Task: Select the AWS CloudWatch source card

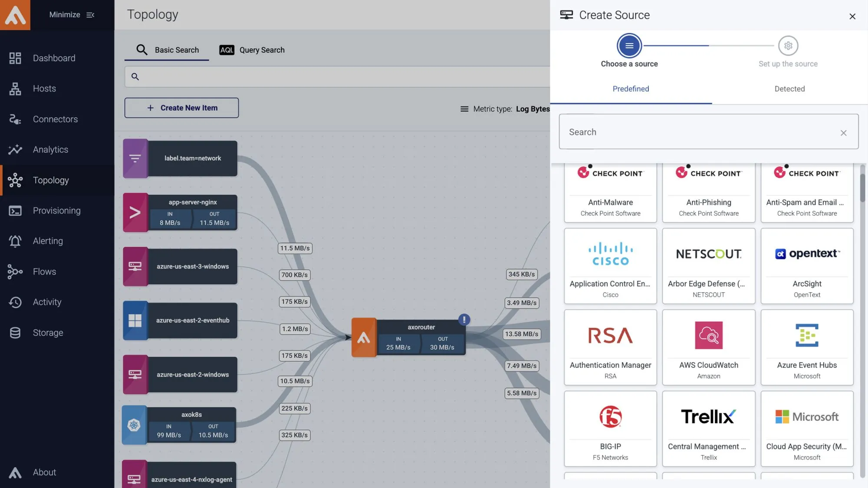Action: [708, 347]
